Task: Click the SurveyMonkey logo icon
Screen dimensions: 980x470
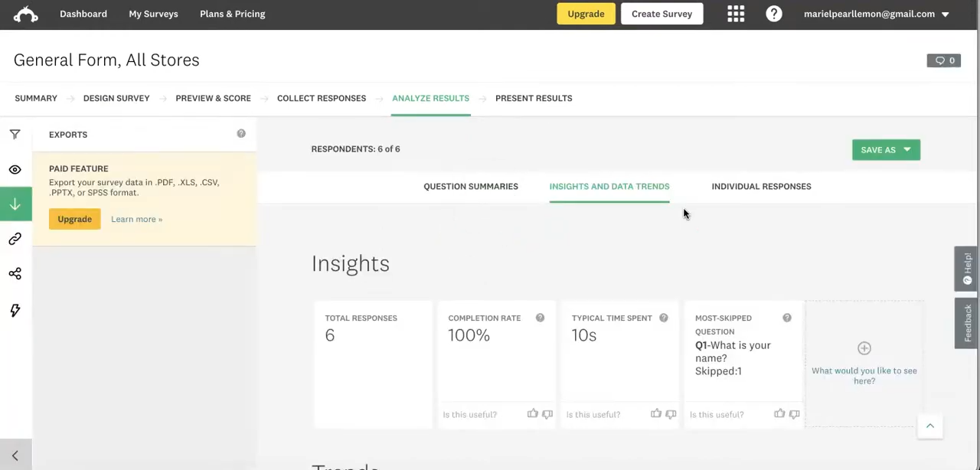Action: tap(25, 14)
